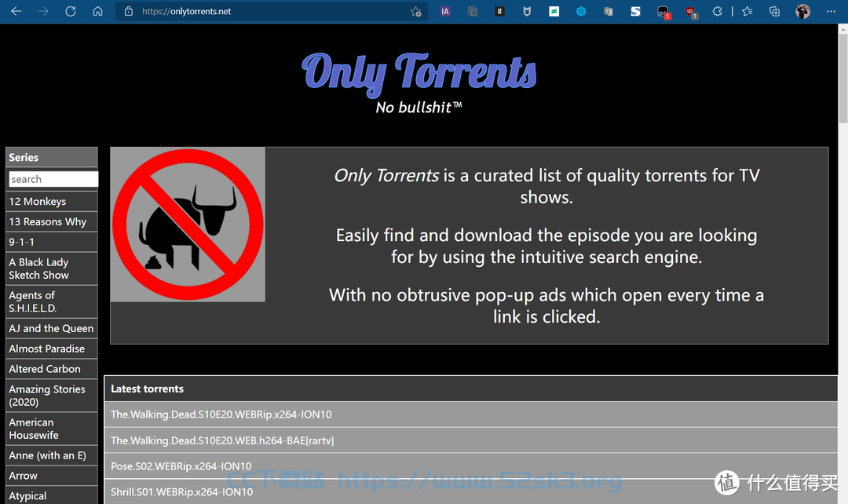Open the browser Settings and more menu
This screenshot has width=848, height=504.
(x=832, y=11)
